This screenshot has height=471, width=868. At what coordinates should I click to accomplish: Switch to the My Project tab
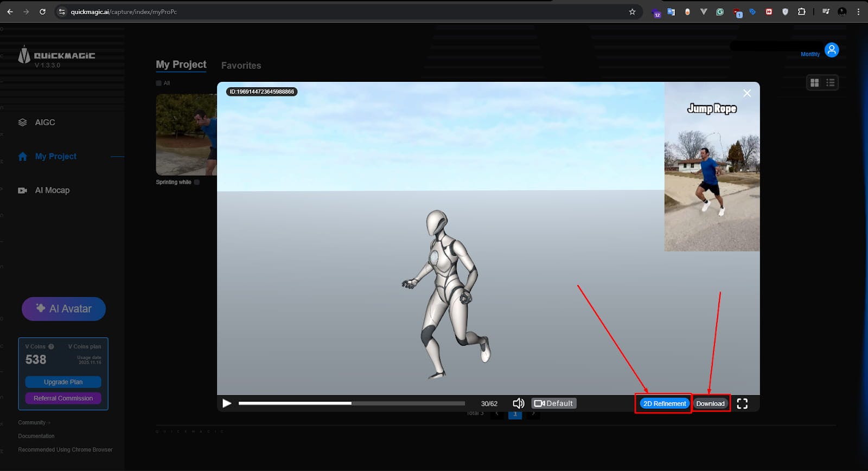coord(181,64)
